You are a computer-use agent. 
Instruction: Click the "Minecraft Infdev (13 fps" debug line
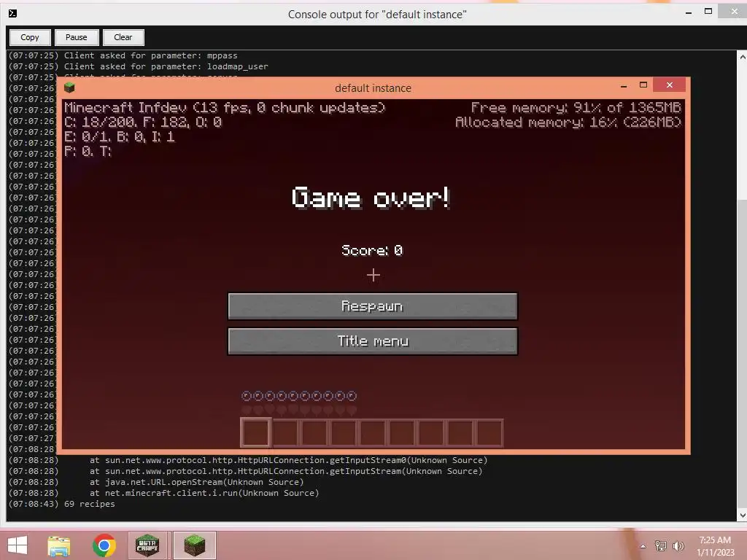(225, 108)
